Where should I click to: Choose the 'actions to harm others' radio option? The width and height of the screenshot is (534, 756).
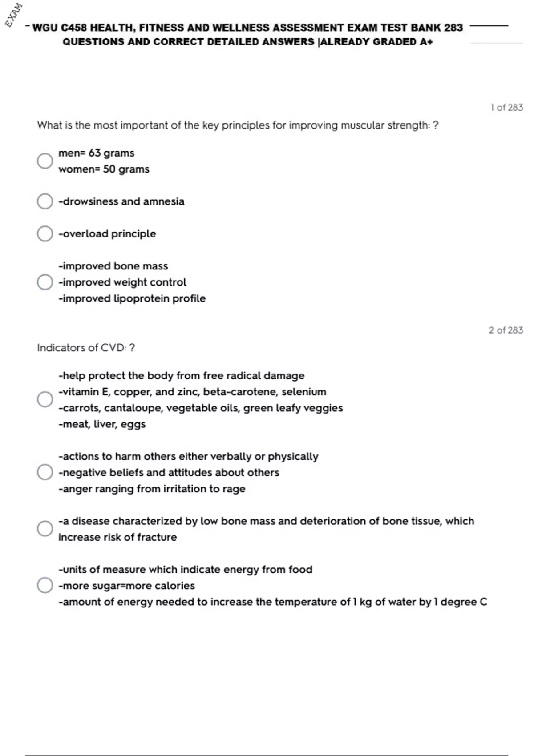(x=45, y=472)
